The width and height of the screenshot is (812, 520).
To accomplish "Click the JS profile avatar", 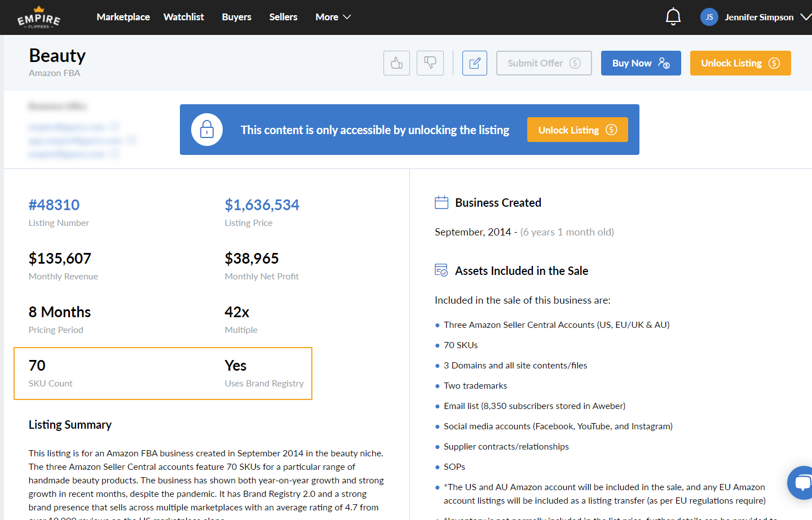I will pos(709,17).
